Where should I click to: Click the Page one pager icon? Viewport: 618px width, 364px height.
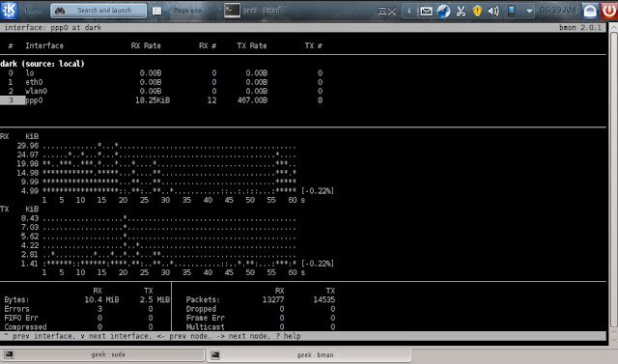point(156,11)
